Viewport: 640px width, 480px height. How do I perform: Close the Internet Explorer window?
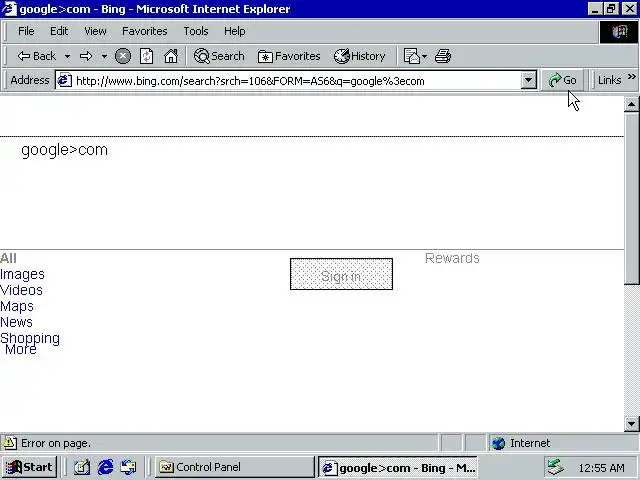pyautogui.click(x=630, y=9)
